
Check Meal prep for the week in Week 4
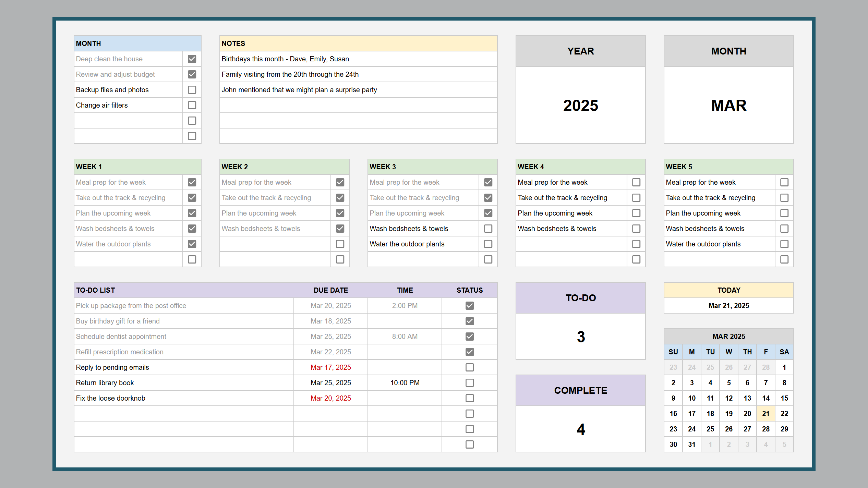(636, 182)
